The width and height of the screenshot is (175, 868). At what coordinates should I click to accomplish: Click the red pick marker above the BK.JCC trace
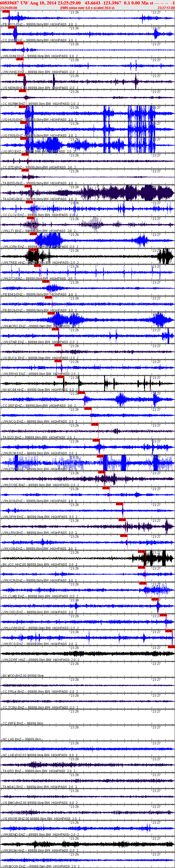[x=142, y=551]
